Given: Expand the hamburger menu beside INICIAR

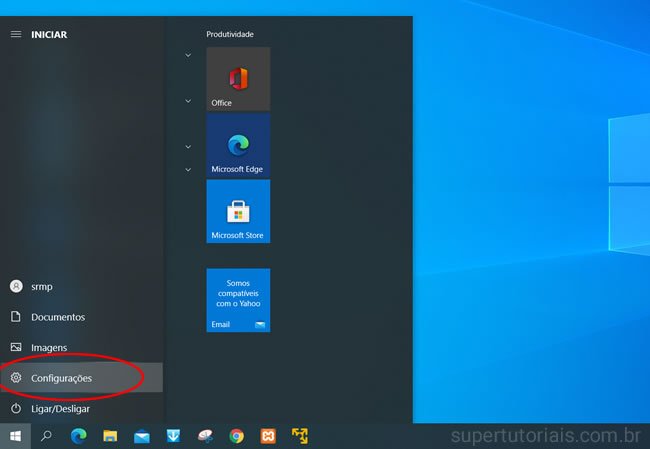Looking at the screenshot, I should [x=15, y=34].
